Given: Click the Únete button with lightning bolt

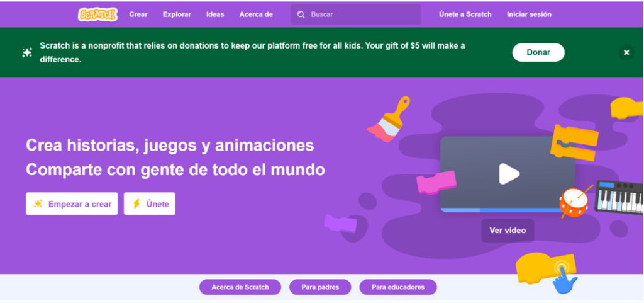Looking at the screenshot, I should (150, 203).
